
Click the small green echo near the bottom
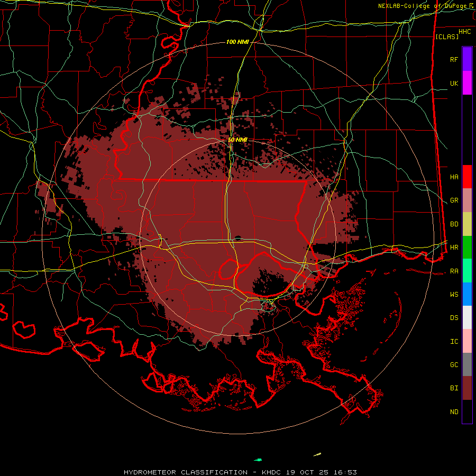pos(258,460)
